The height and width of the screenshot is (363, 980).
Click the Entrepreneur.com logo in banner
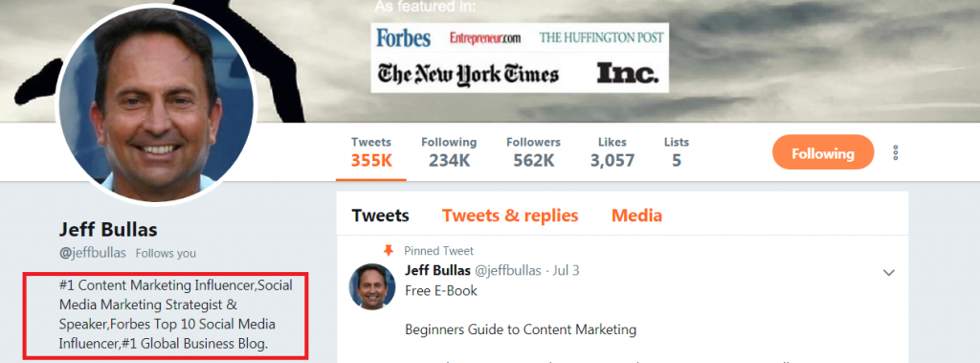point(485,39)
